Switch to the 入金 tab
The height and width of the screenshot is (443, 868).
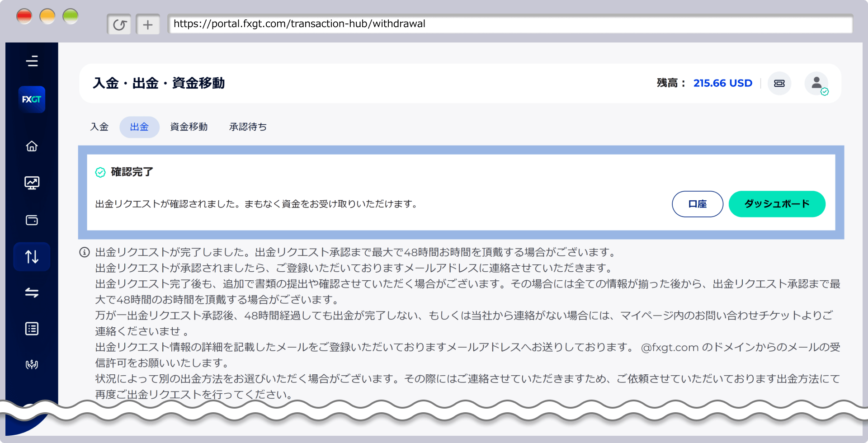point(99,127)
